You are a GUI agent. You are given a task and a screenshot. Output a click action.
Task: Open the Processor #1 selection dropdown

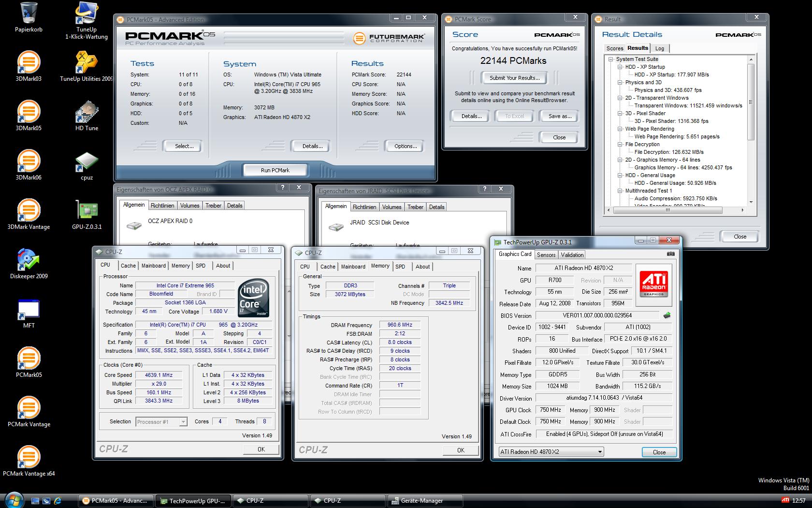click(161, 422)
